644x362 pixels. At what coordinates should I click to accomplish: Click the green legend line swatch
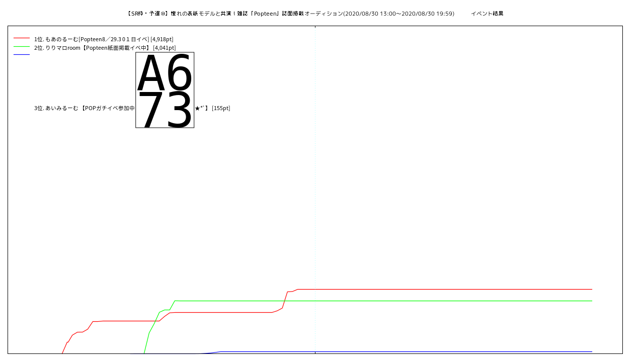[x=22, y=46]
